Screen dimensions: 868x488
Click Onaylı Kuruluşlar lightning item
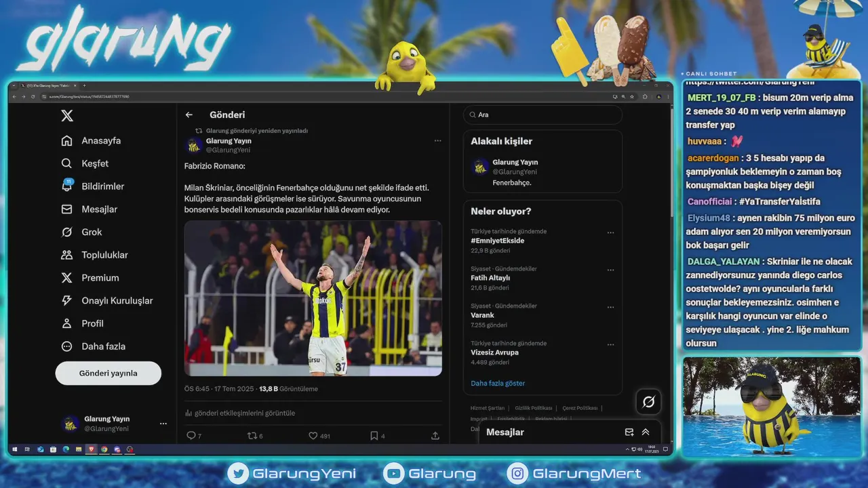tap(106, 301)
